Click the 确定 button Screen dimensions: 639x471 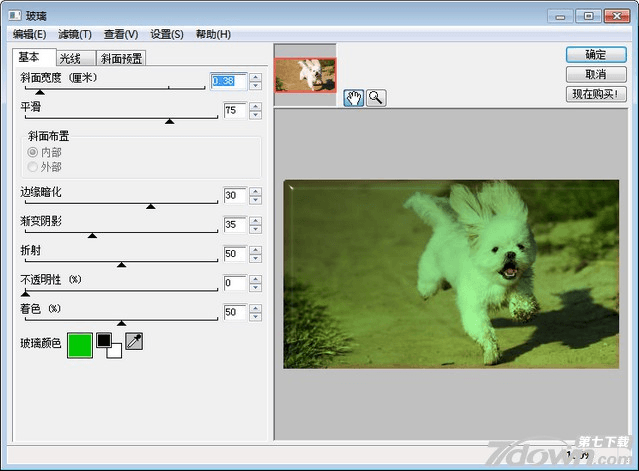(x=596, y=55)
